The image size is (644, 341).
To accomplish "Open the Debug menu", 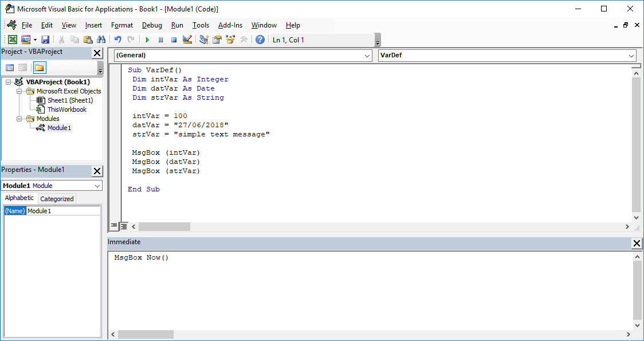I will pos(152,25).
